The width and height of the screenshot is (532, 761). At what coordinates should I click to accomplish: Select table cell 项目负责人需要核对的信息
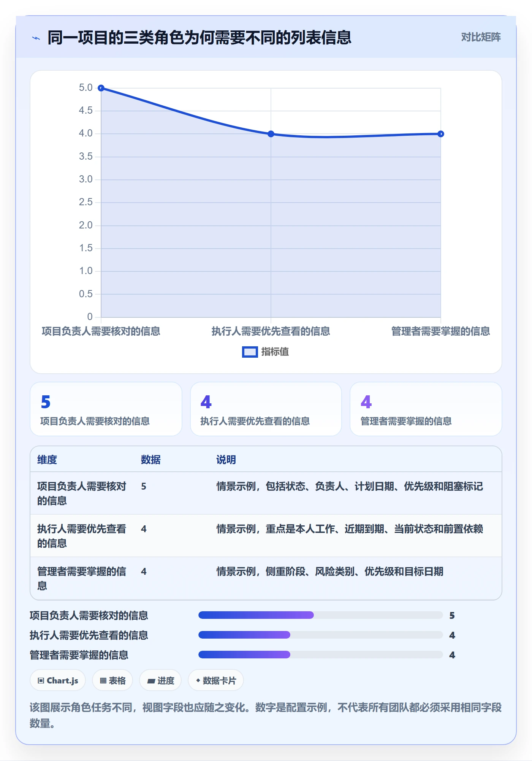[82, 493]
